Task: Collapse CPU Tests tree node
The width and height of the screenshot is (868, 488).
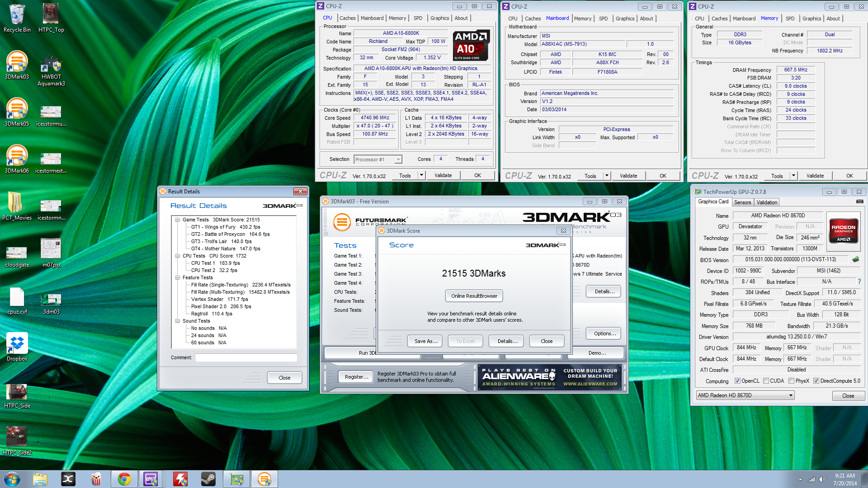Action: [178, 256]
